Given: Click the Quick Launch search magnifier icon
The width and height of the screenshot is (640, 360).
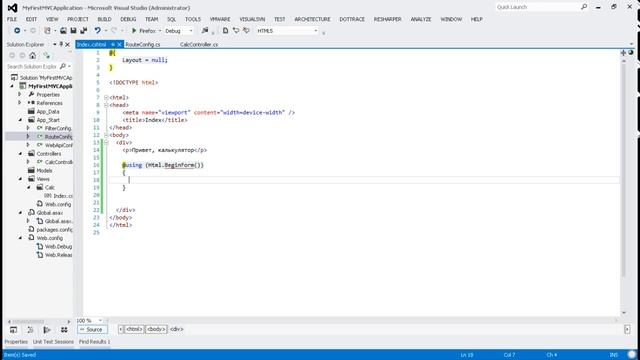Looking at the screenshot, I should (x=584, y=7).
